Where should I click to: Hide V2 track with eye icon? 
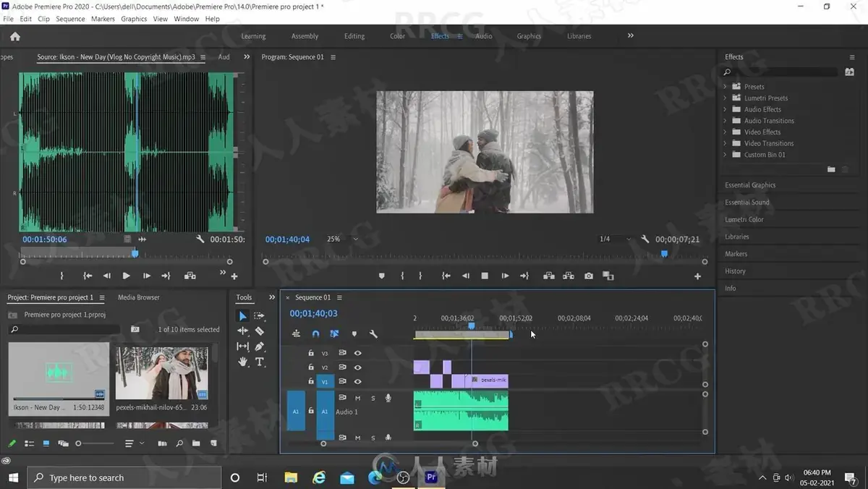point(357,367)
